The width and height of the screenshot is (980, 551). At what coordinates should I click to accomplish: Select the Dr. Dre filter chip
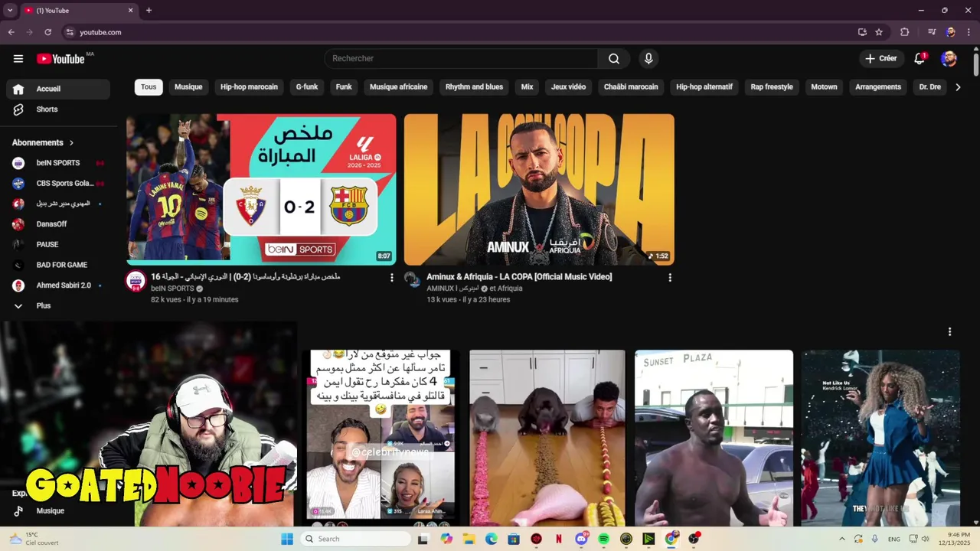[929, 87]
